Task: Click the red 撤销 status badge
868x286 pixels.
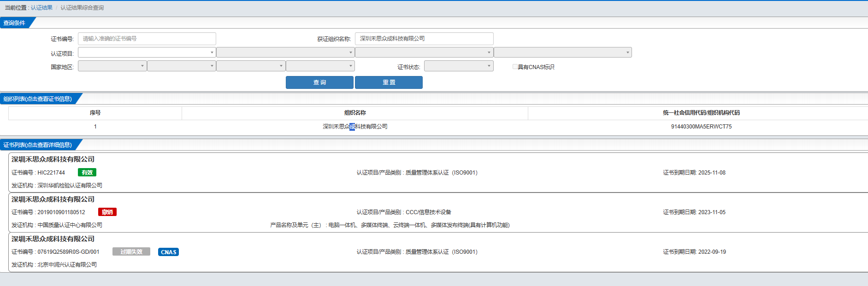Action: pyautogui.click(x=107, y=212)
